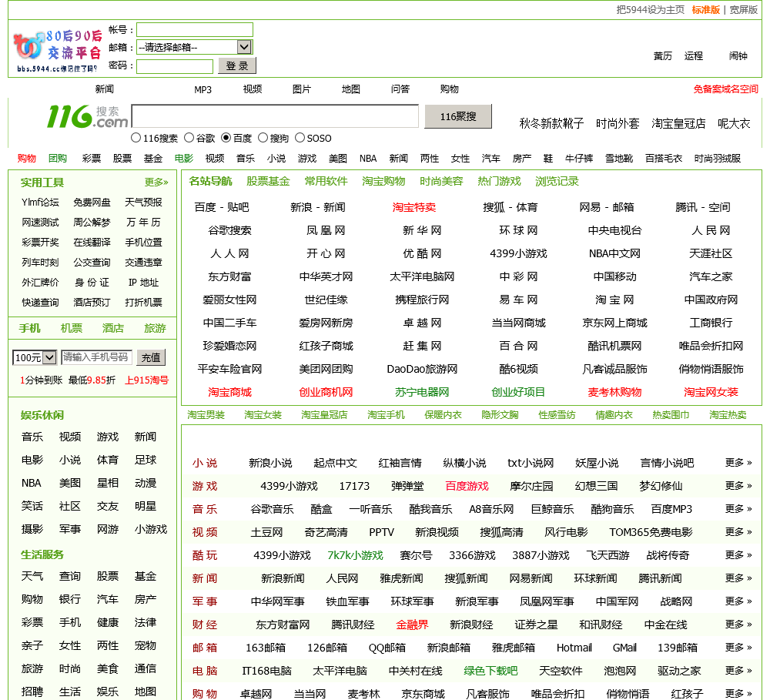770x700 pixels.
Task: Expand 更多 in the 实用工具 panel
Action: click(x=156, y=183)
